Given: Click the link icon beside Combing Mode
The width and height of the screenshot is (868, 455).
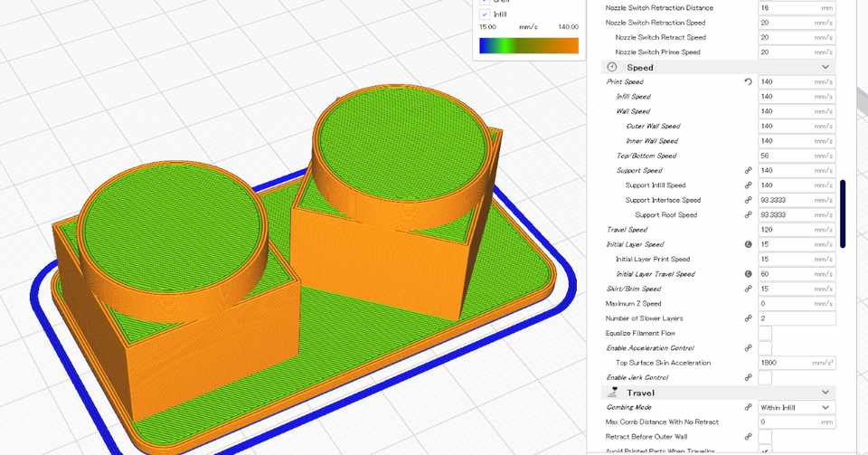Looking at the screenshot, I should [x=748, y=407].
